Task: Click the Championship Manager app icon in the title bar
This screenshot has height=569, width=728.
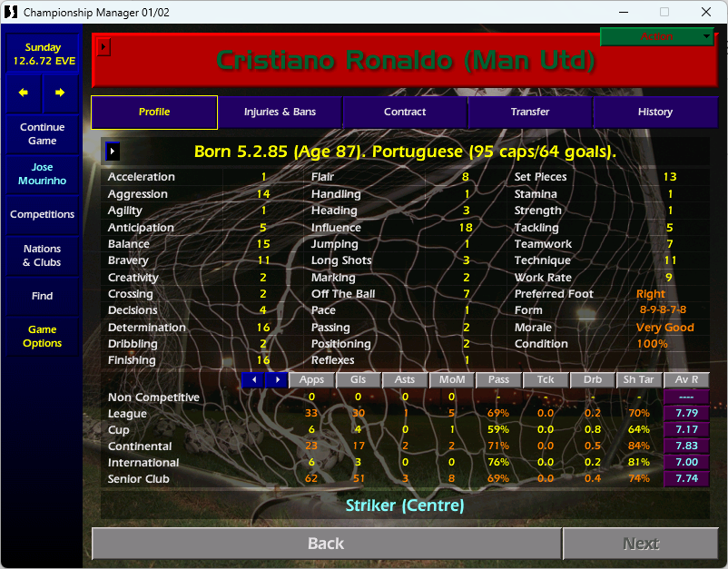Action: coord(11,12)
